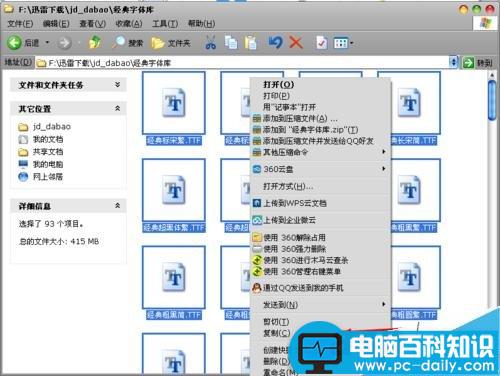Select the 经典标宋繁.TTF font file
Image resolution: width=500 pixels, height=376 pixels.
pyautogui.click(x=174, y=109)
